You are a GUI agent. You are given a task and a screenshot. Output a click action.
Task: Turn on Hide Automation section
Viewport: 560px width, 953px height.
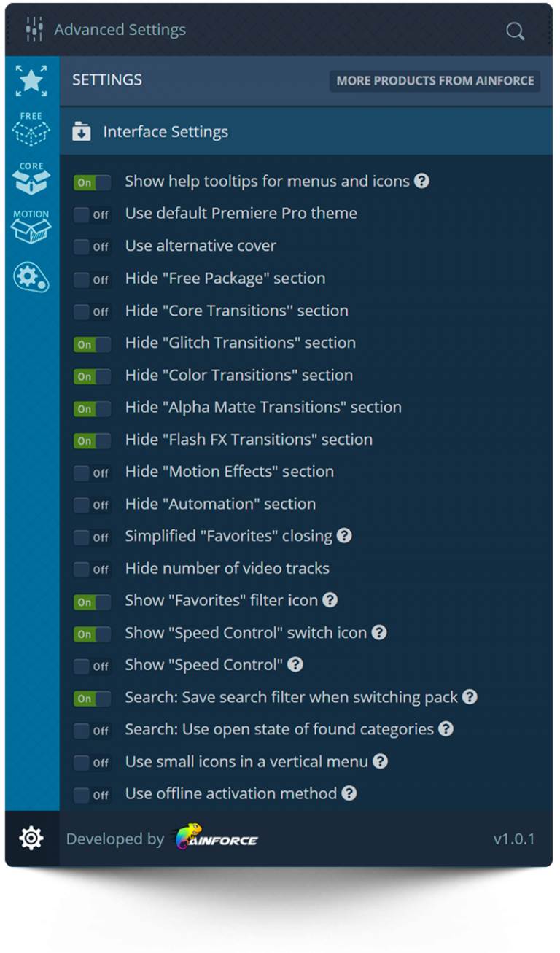92,504
